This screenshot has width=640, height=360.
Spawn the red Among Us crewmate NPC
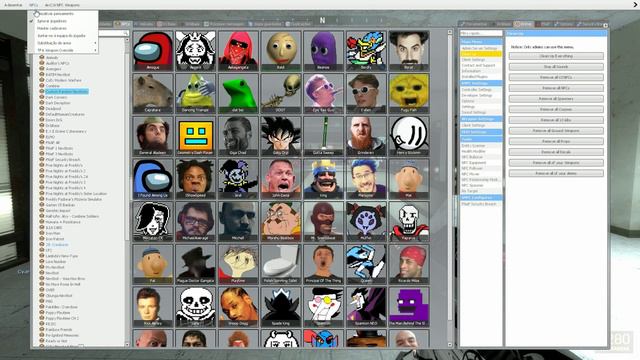pos(153,51)
